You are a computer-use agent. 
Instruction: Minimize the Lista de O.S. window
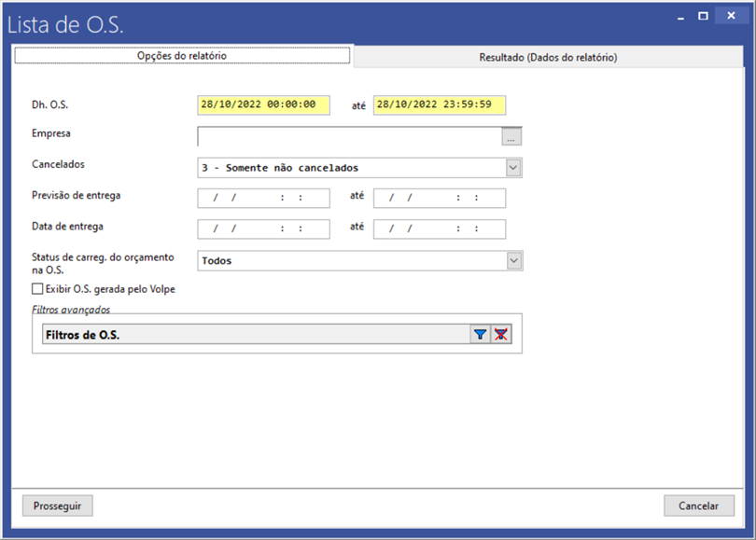coord(679,16)
